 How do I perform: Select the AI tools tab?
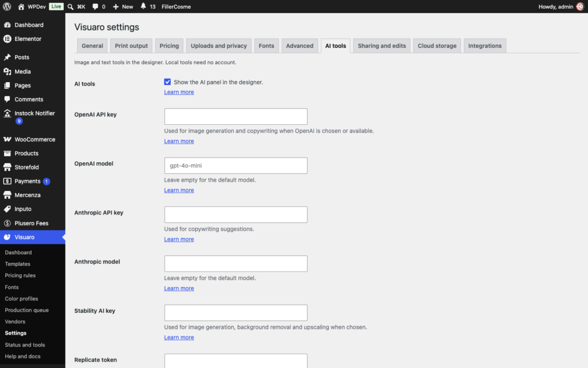(335, 46)
